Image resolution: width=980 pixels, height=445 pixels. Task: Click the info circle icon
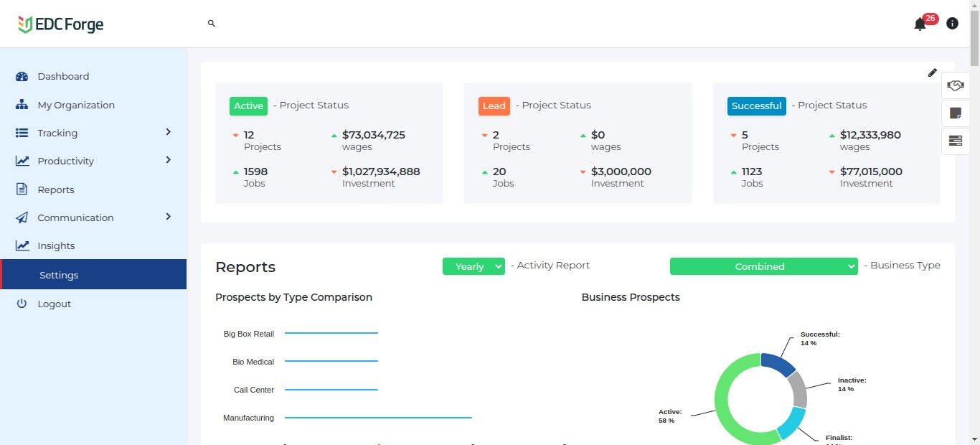click(x=952, y=24)
